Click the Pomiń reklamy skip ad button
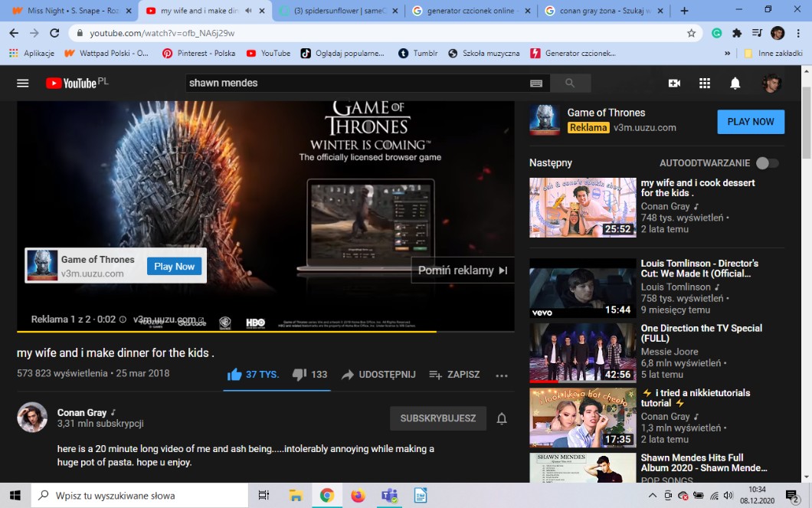This screenshot has height=508, width=812. point(463,270)
